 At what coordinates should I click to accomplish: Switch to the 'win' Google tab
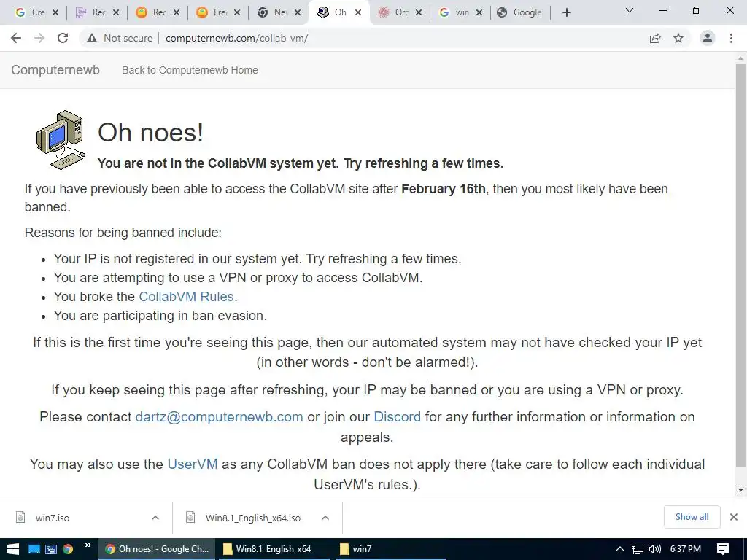tap(454, 12)
